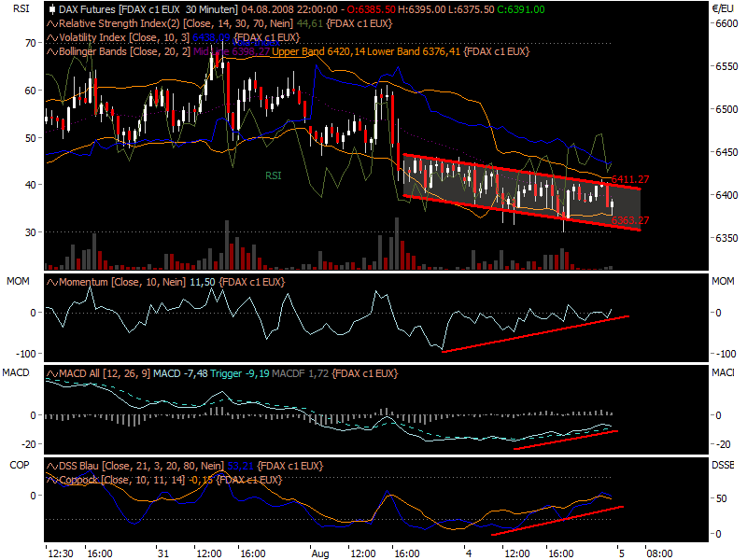Click the Lower Band 6376,41 value

414,51
